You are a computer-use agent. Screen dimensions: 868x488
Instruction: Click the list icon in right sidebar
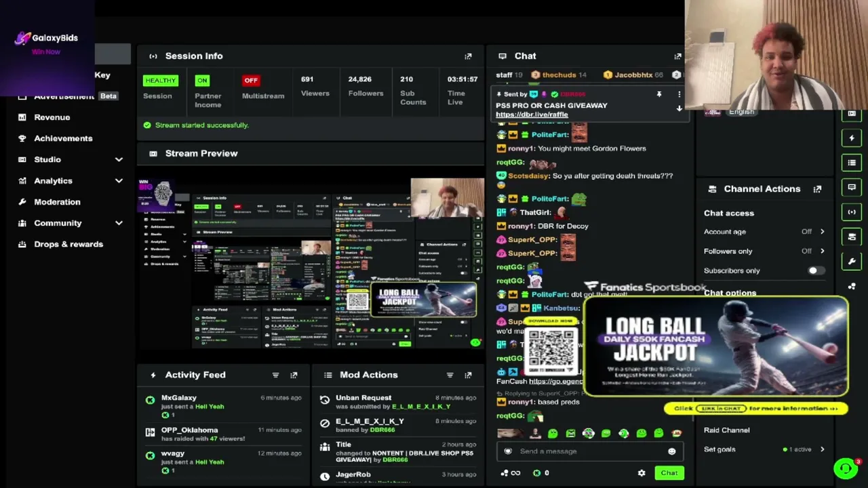pos(852,163)
